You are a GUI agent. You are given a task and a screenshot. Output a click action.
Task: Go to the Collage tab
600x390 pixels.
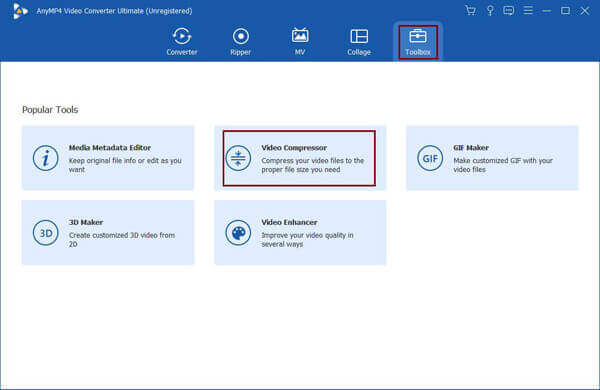359,42
